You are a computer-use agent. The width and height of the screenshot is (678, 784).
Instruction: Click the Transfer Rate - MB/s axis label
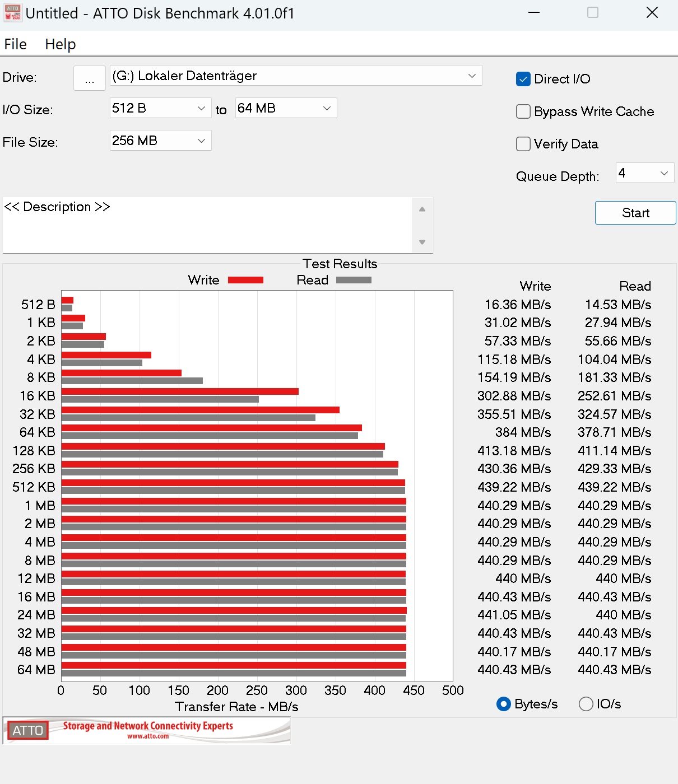[236, 707]
